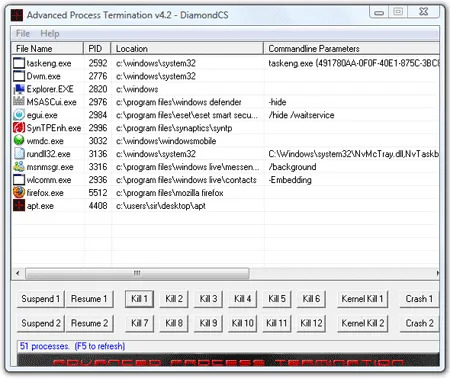Screen dimensions: 450x379
Task: Open the File menu
Action: point(23,34)
